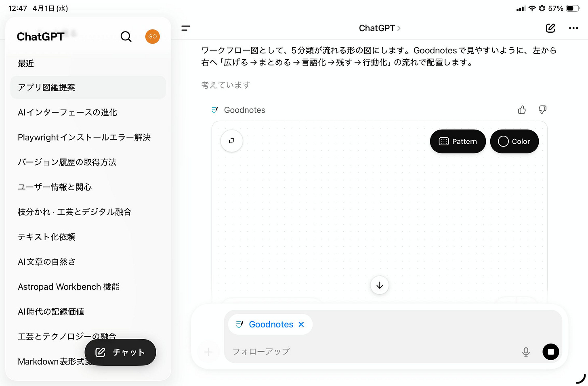Tap the floating チャット new chat button
The image size is (588, 386).
click(120, 352)
